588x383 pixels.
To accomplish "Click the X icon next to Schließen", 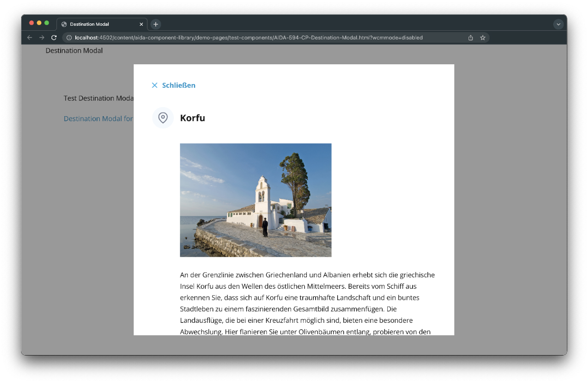I will (154, 85).
